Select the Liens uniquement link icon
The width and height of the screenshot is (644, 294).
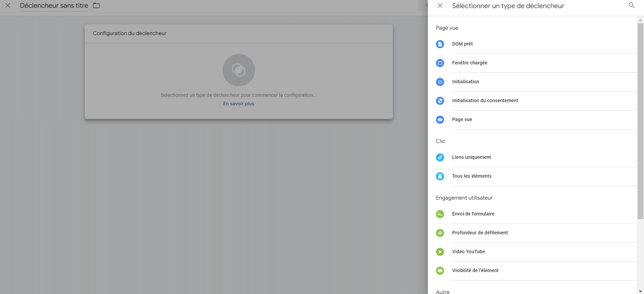click(440, 157)
